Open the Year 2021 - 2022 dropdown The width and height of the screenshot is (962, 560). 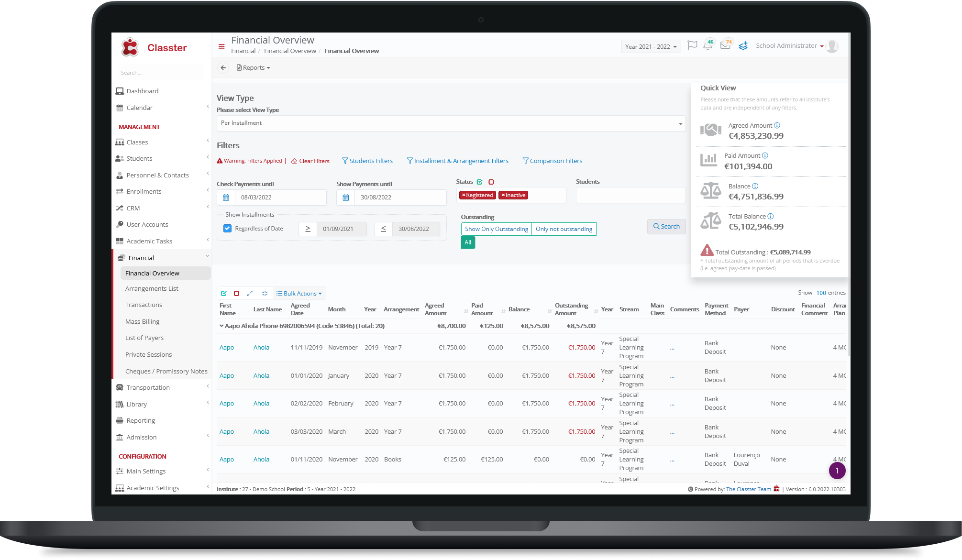[x=651, y=46]
